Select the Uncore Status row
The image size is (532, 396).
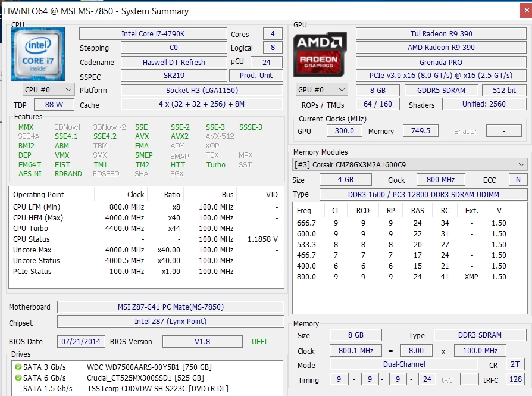146,261
